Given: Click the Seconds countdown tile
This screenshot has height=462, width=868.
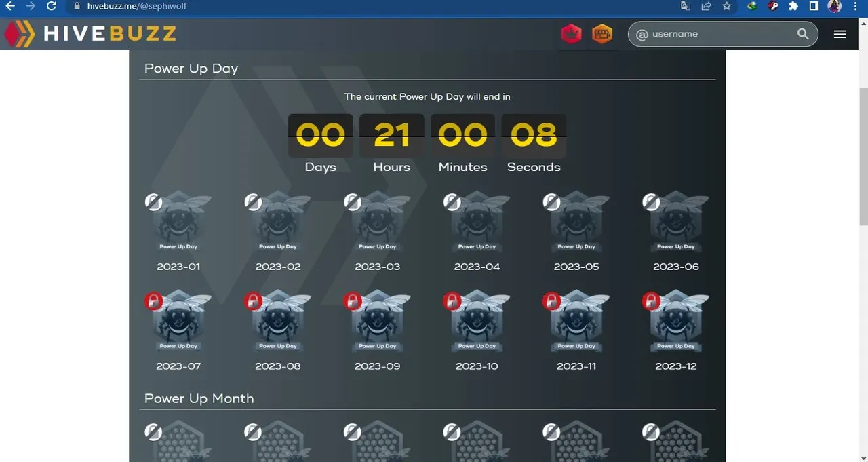Looking at the screenshot, I should click(x=534, y=136).
